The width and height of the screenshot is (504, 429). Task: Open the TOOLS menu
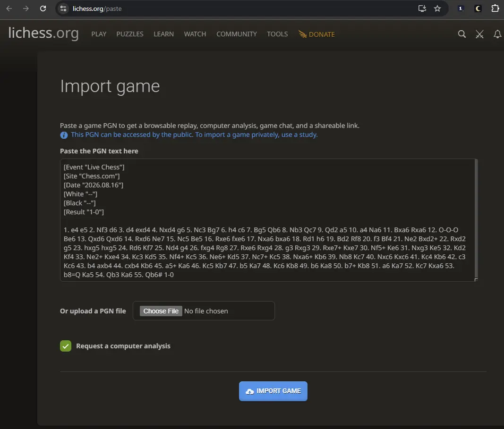click(277, 34)
